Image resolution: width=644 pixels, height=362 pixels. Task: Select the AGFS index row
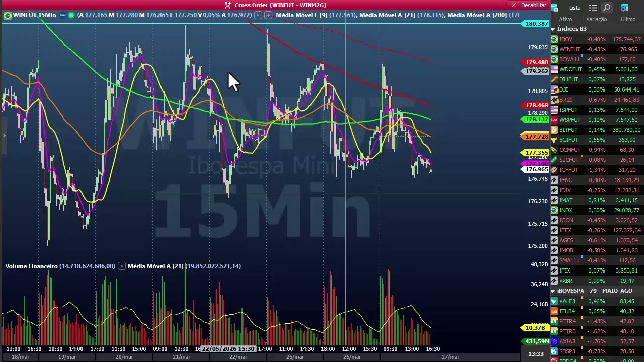[x=597, y=240]
